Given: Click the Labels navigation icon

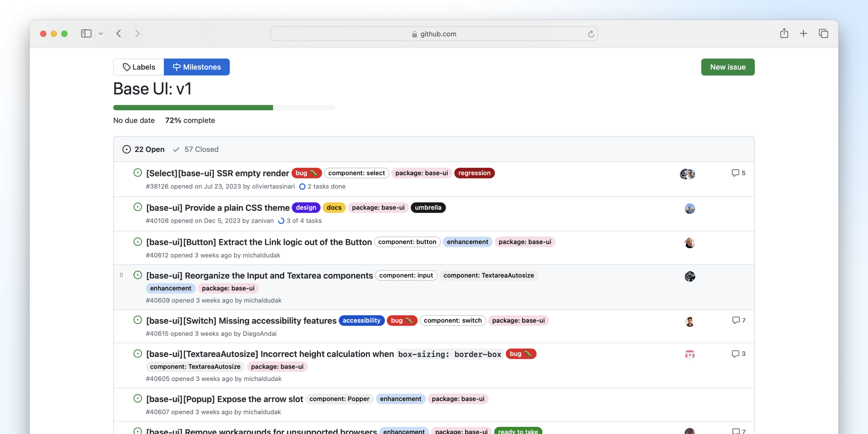Looking at the screenshot, I should click(125, 67).
